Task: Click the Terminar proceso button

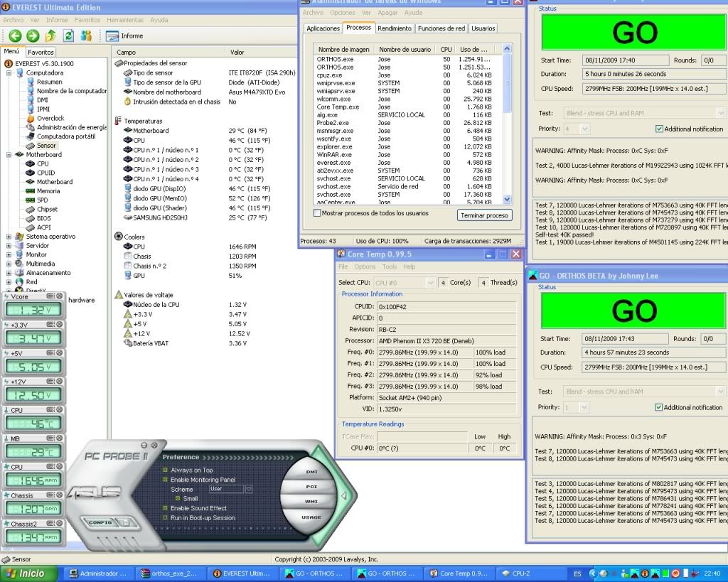Action: pyautogui.click(x=484, y=215)
